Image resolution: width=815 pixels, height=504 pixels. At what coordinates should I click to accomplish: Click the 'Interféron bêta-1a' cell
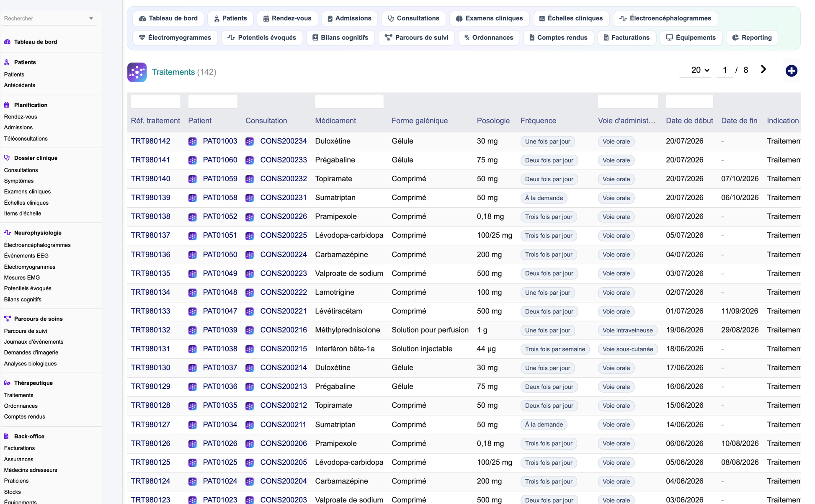click(x=345, y=349)
